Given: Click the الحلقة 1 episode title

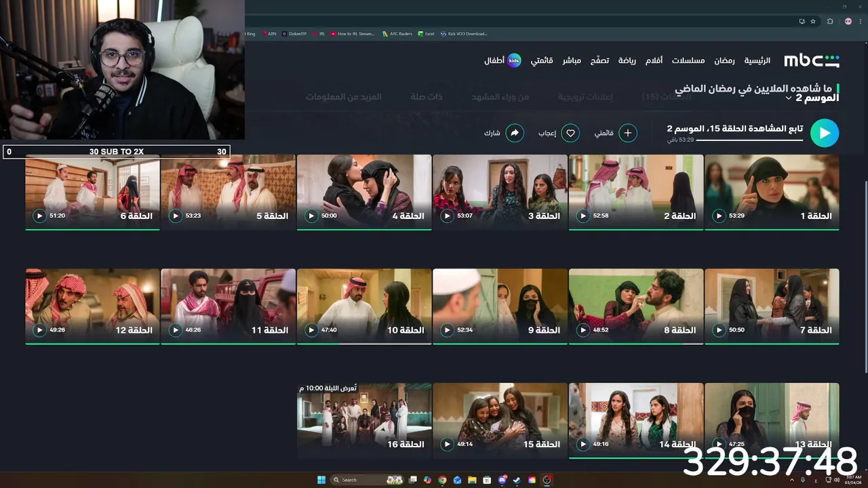Looking at the screenshot, I should click(x=816, y=216).
